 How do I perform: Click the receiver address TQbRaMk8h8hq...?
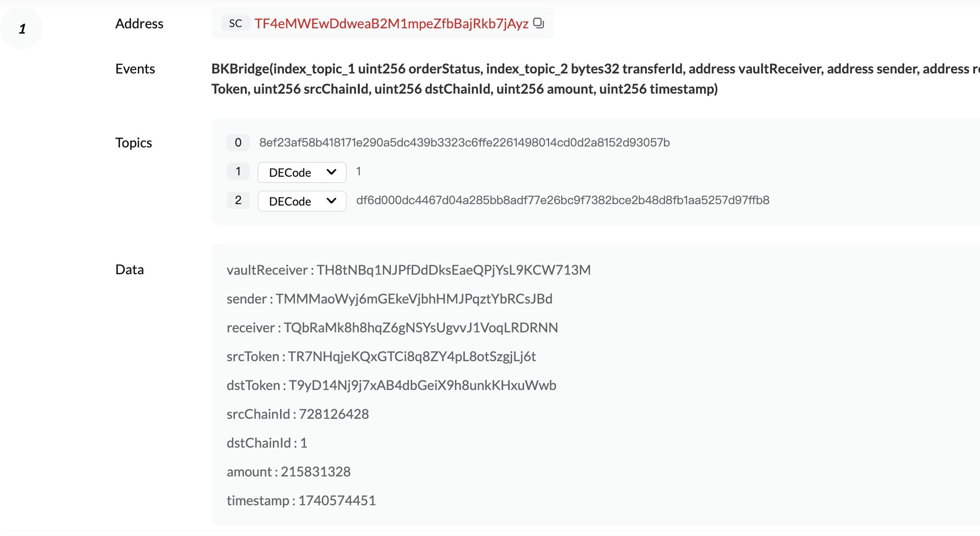click(x=420, y=328)
